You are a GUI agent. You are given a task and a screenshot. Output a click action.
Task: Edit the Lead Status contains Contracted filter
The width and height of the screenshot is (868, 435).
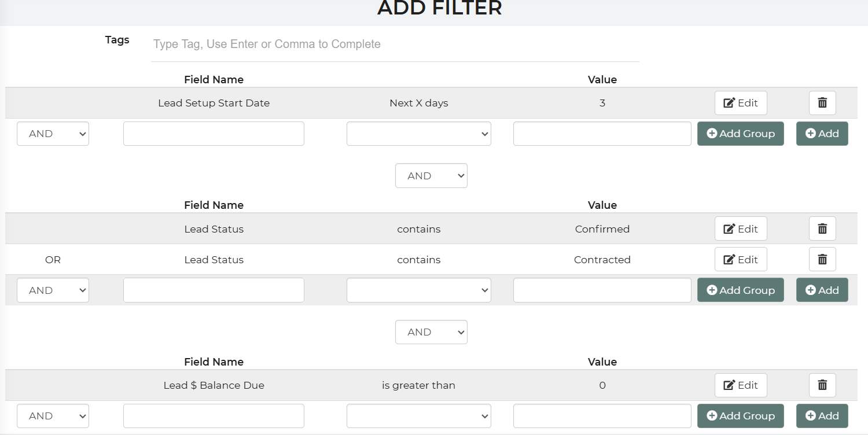pyautogui.click(x=741, y=259)
